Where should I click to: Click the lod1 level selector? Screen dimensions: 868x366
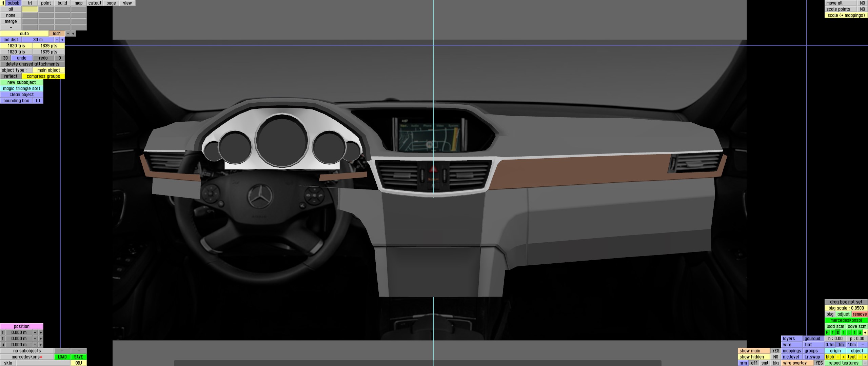coord(57,34)
